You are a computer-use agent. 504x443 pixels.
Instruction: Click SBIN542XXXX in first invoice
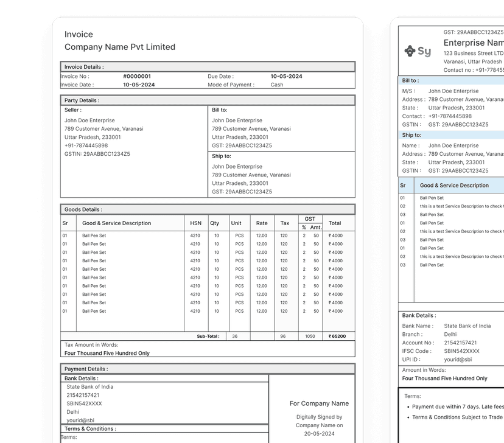pyautogui.click(x=84, y=403)
